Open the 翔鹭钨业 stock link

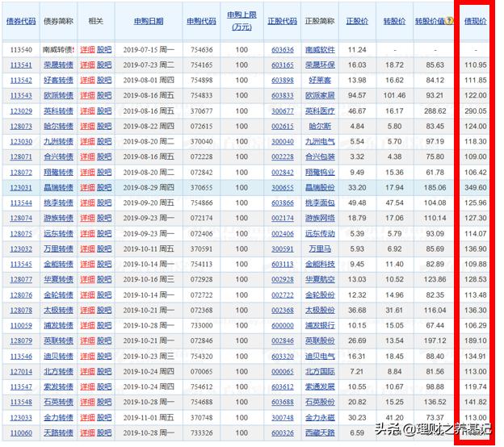click(320, 173)
